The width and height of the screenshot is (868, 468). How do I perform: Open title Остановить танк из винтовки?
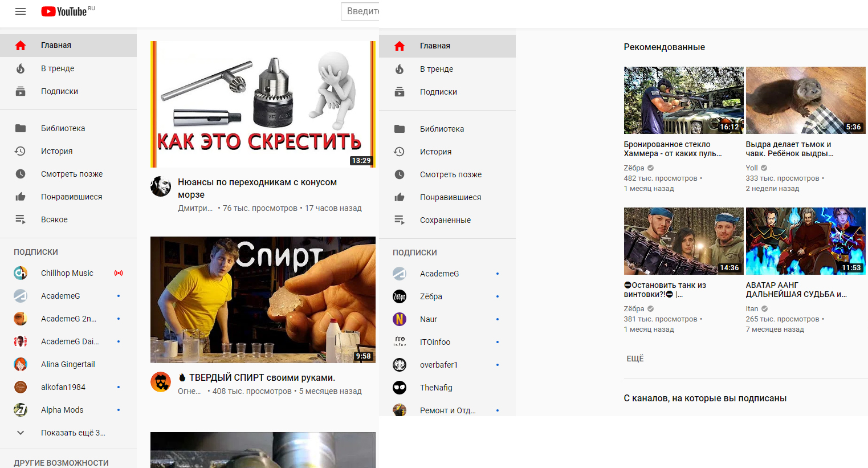click(x=665, y=290)
